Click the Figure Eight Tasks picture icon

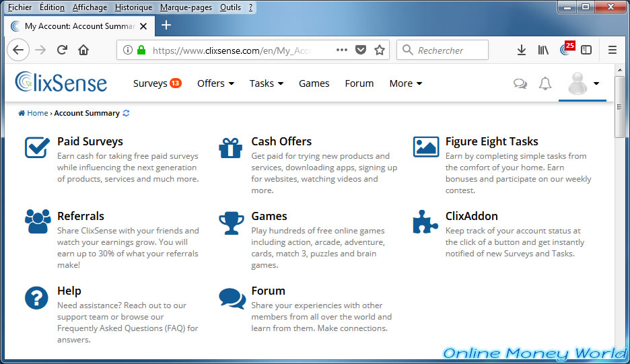click(x=426, y=147)
